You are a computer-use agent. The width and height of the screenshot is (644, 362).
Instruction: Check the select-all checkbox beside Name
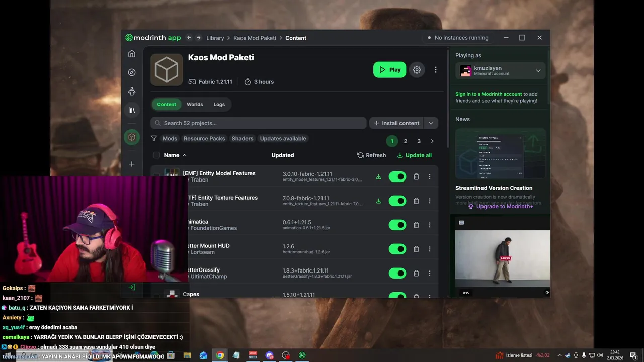pos(156,155)
